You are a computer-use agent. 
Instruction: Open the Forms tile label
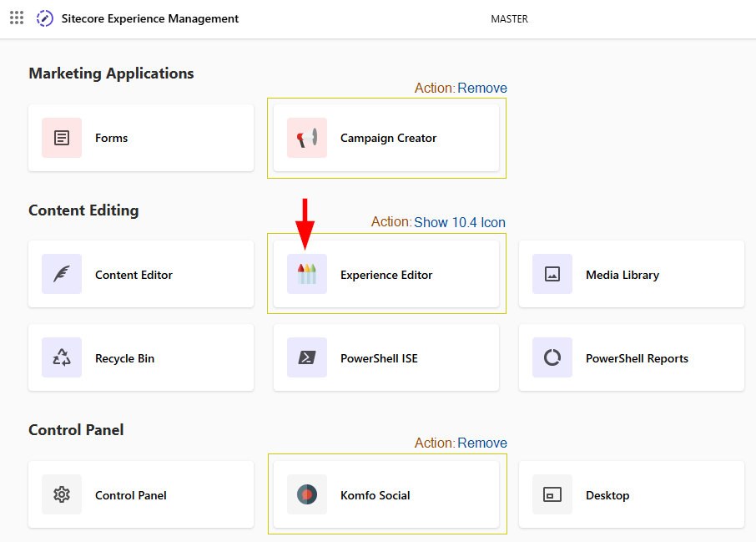pos(111,138)
